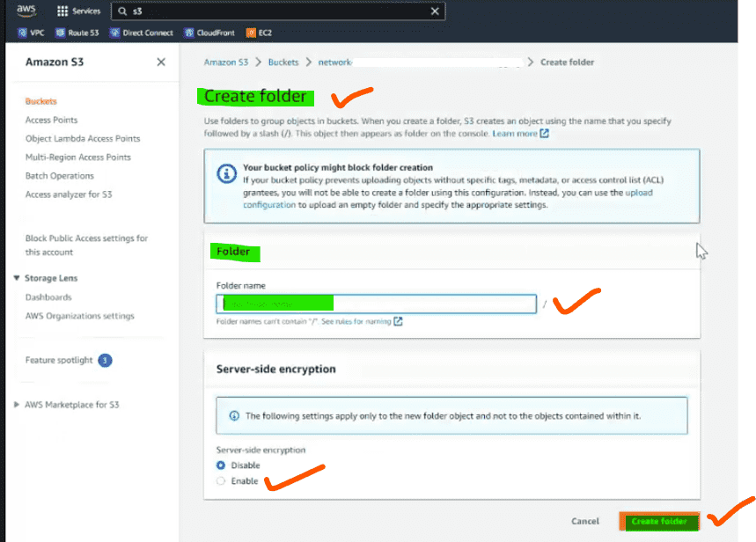This screenshot has width=756, height=542.
Task: Select Disable server-side encryption
Action: [x=221, y=465]
